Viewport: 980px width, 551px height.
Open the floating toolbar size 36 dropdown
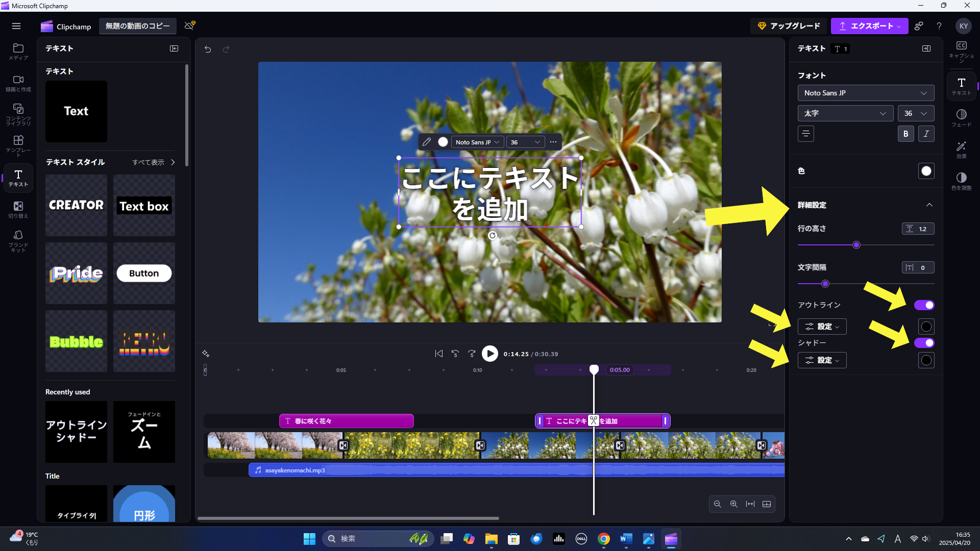[525, 142]
